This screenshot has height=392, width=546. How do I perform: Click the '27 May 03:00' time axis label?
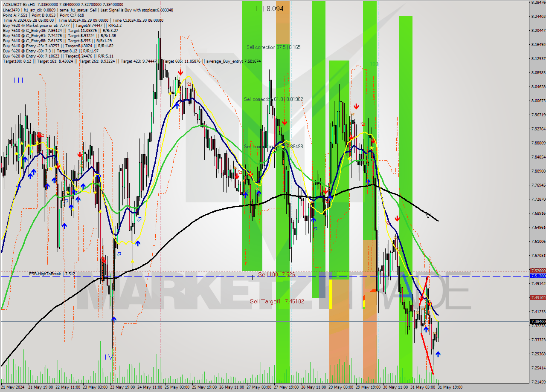point(259,387)
